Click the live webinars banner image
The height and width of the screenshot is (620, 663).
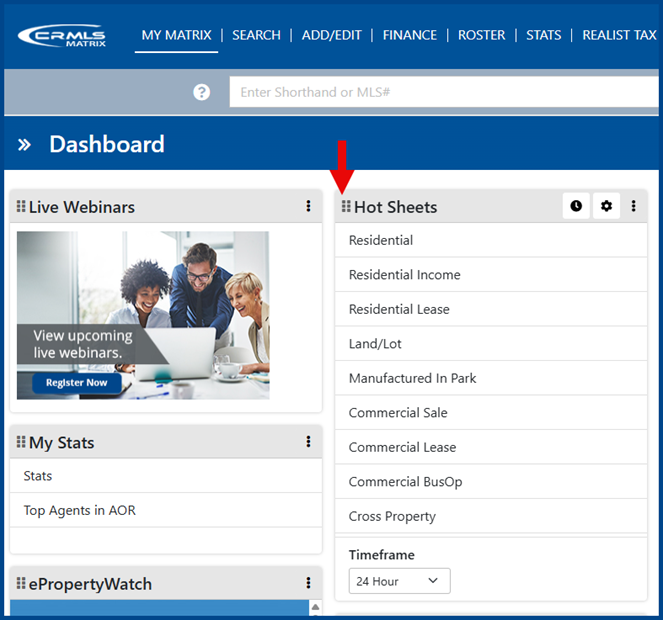[143, 315]
